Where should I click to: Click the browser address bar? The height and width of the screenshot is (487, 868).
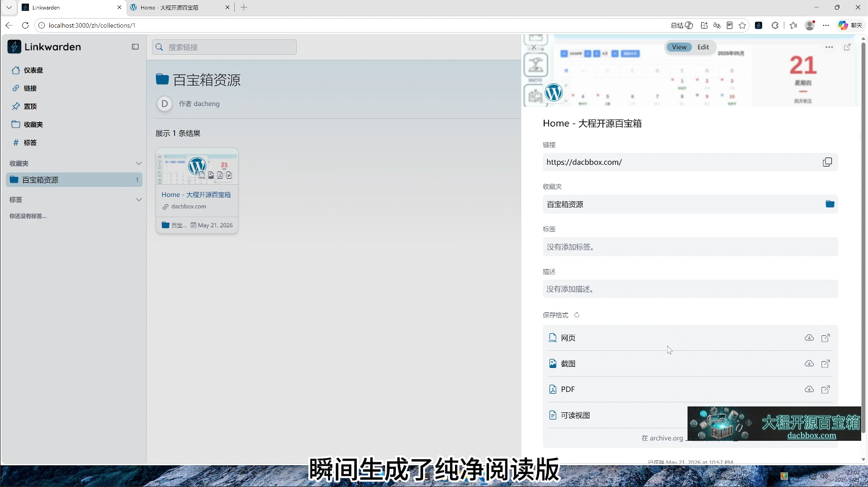click(x=353, y=25)
